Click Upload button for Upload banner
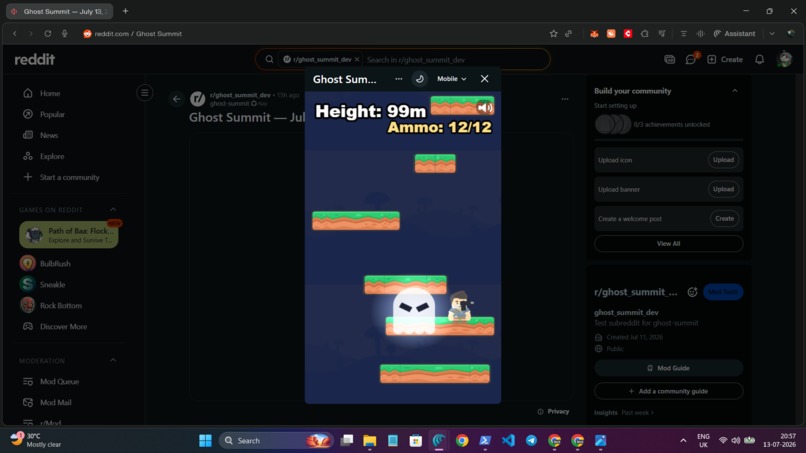This screenshot has height=453, width=806. tap(723, 189)
